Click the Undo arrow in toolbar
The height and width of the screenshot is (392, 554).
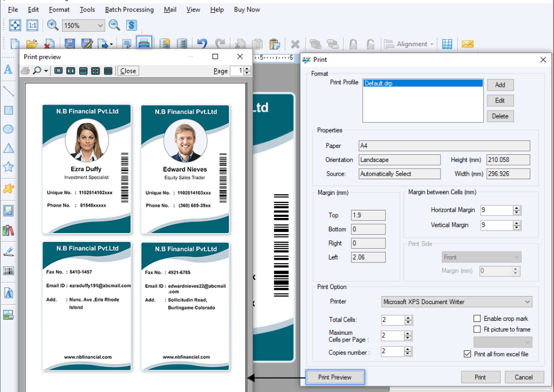[x=201, y=44]
